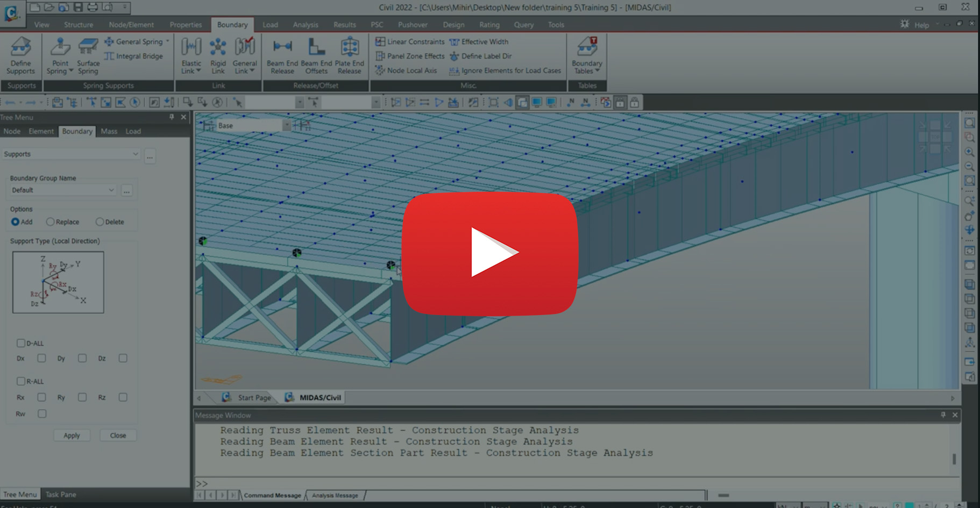Click the command input line
This screenshot has width=980, height=508.
pos(577,483)
